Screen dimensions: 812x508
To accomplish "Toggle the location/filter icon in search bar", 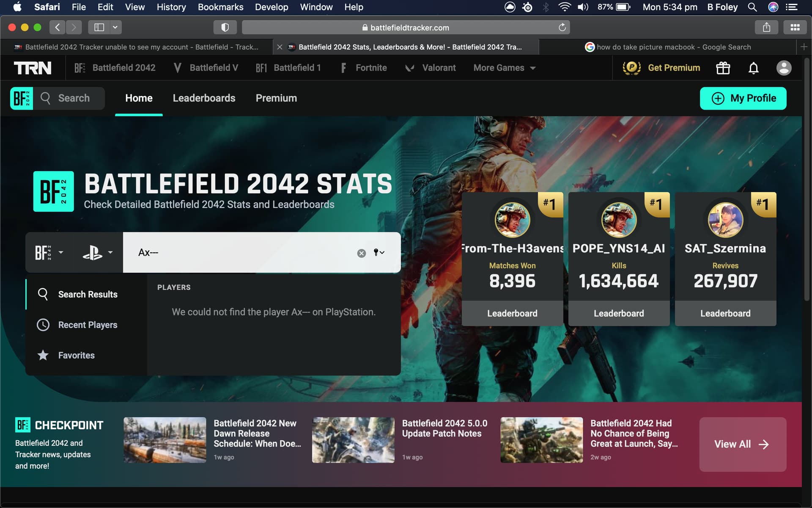I will click(379, 252).
